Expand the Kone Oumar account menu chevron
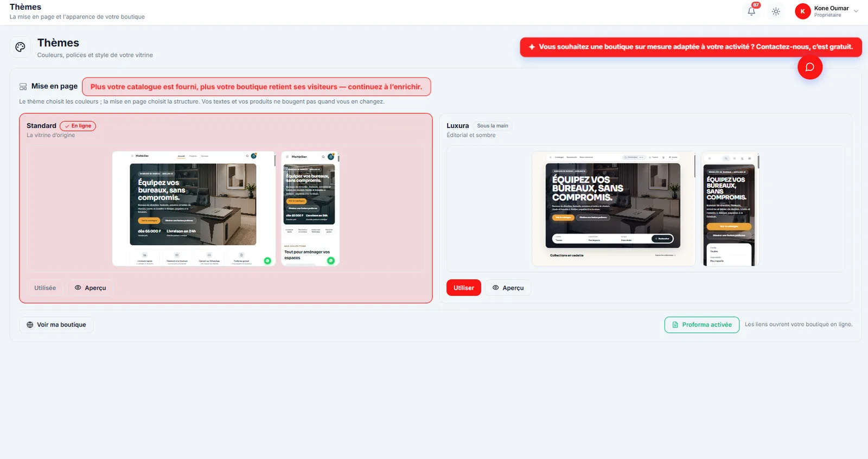This screenshot has height=459, width=868. [x=856, y=11]
